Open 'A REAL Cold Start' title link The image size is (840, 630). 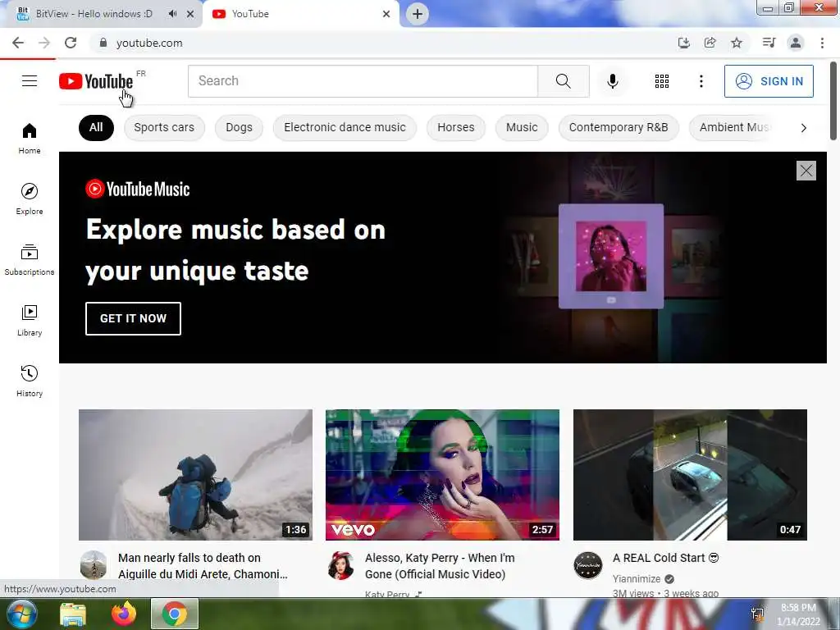pyautogui.click(x=666, y=558)
